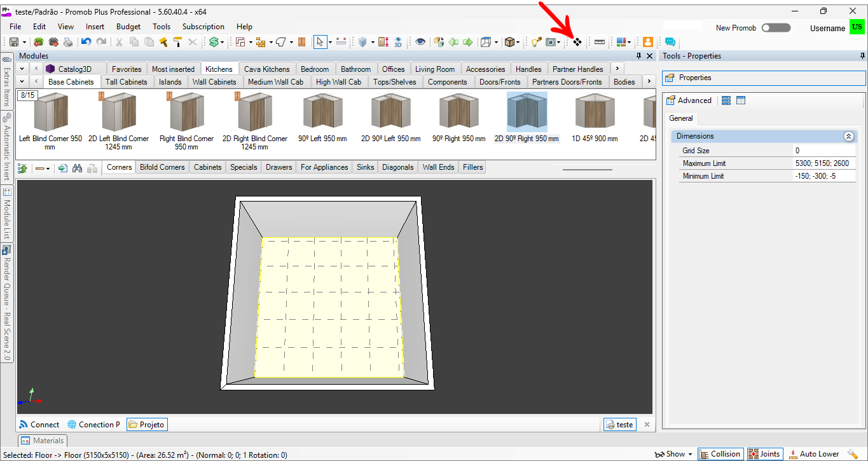Click the Conection P button
This screenshot has width=868, height=461.
(93, 425)
